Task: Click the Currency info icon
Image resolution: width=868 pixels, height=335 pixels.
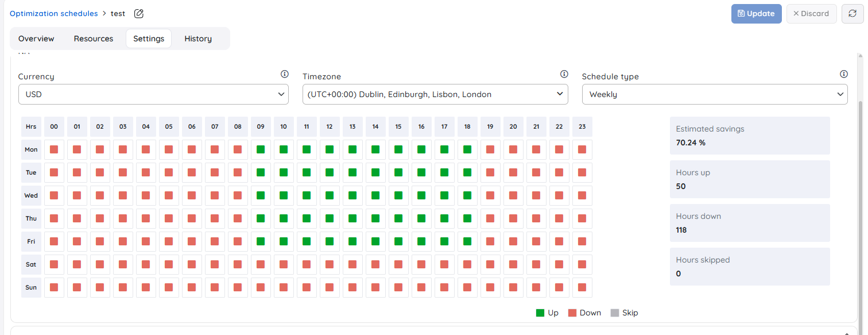Action: click(284, 74)
